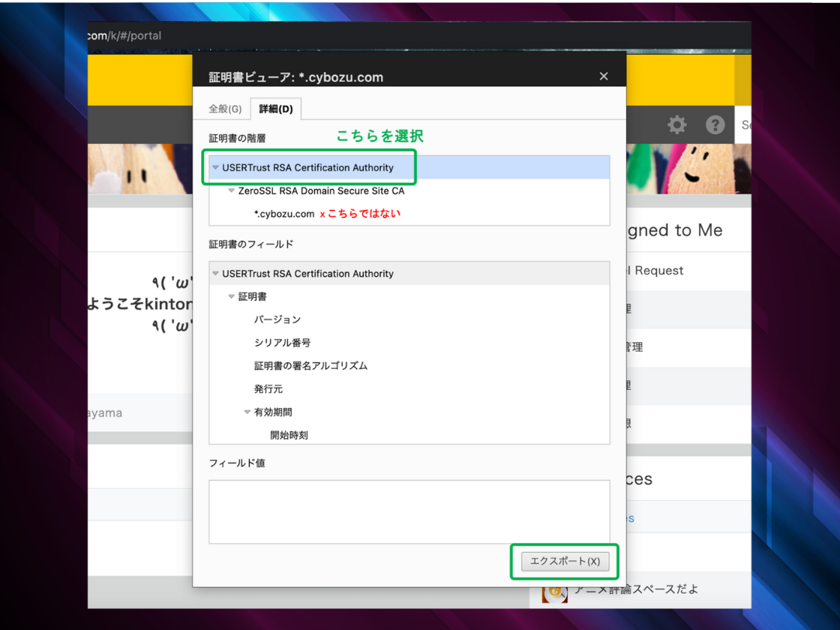This screenshot has width=840, height=630.
Task: Collapse the ZeroSSL RSA Domain node triangle
Action: point(232,191)
